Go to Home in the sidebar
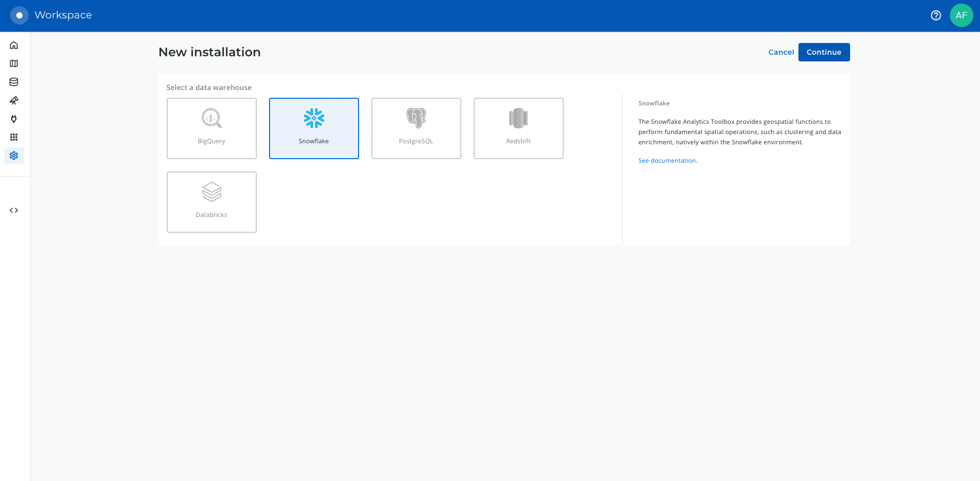 coord(14,45)
